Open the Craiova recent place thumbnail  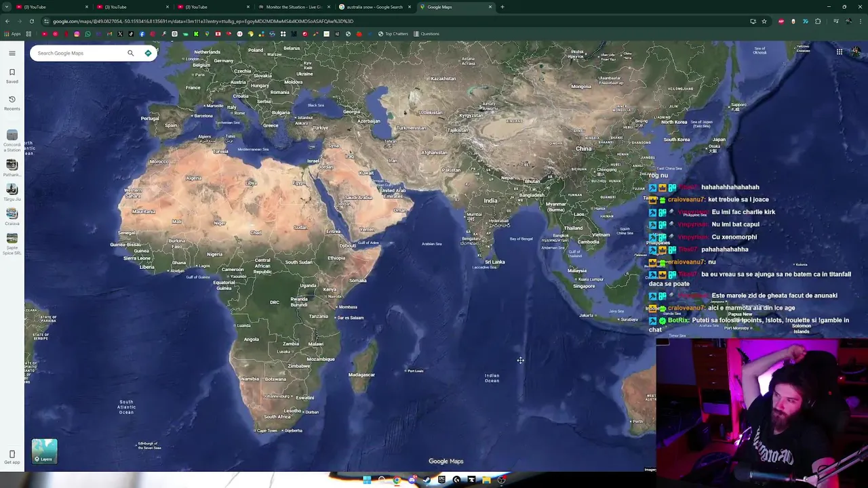tap(12, 213)
